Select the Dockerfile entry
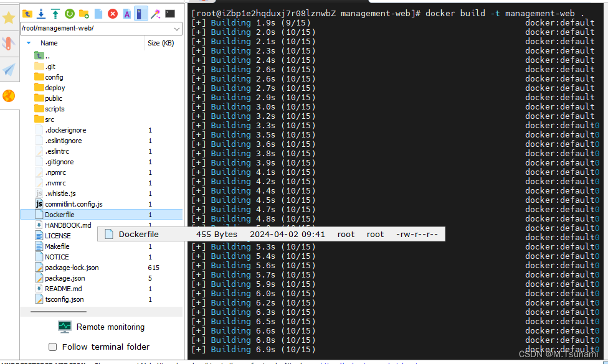The width and height of the screenshot is (608, 364). pyautogui.click(x=59, y=214)
